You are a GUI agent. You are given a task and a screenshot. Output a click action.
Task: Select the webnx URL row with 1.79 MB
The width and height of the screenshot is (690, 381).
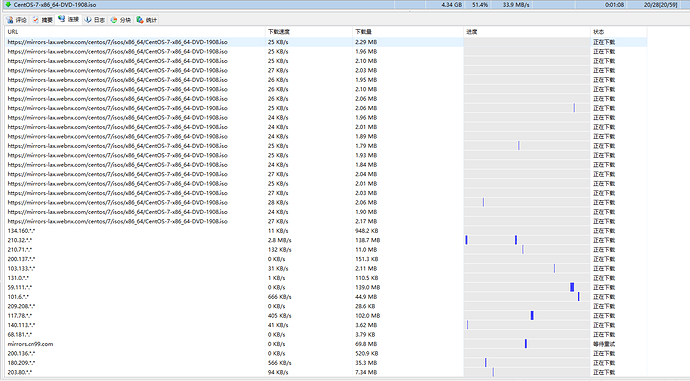coord(326,146)
